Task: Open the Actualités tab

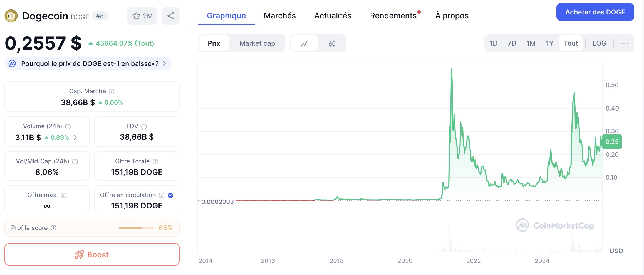Action: [333, 16]
